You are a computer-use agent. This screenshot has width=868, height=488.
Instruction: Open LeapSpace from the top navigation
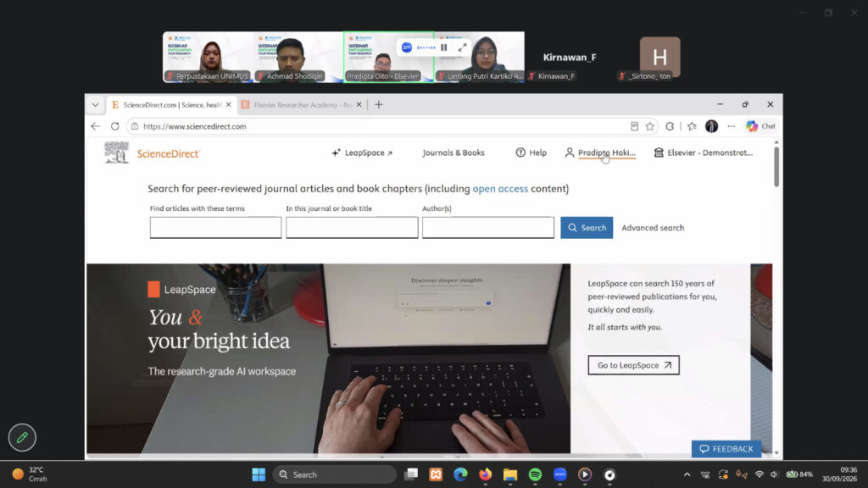click(361, 152)
